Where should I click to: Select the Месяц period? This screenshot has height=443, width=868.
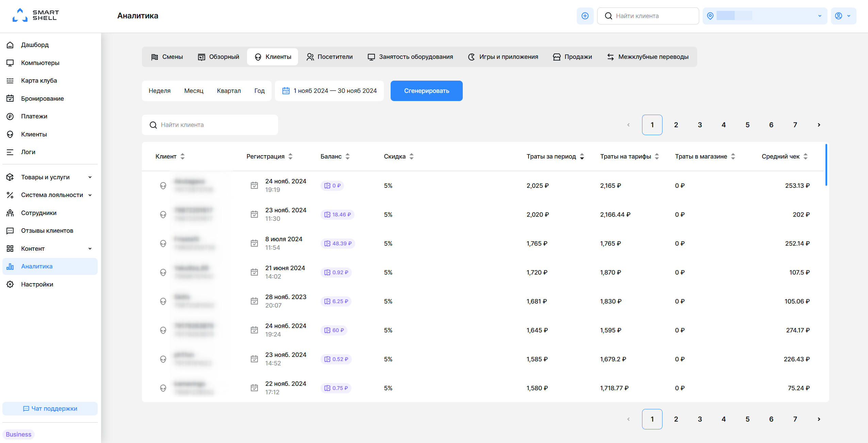(194, 91)
